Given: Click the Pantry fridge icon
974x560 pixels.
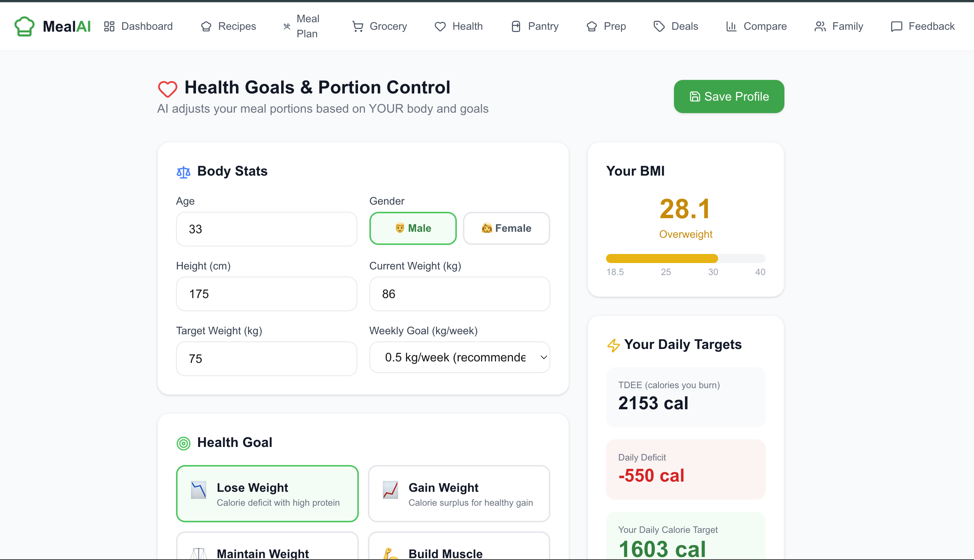Looking at the screenshot, I should pyautogui.click(x=516, y=26).
